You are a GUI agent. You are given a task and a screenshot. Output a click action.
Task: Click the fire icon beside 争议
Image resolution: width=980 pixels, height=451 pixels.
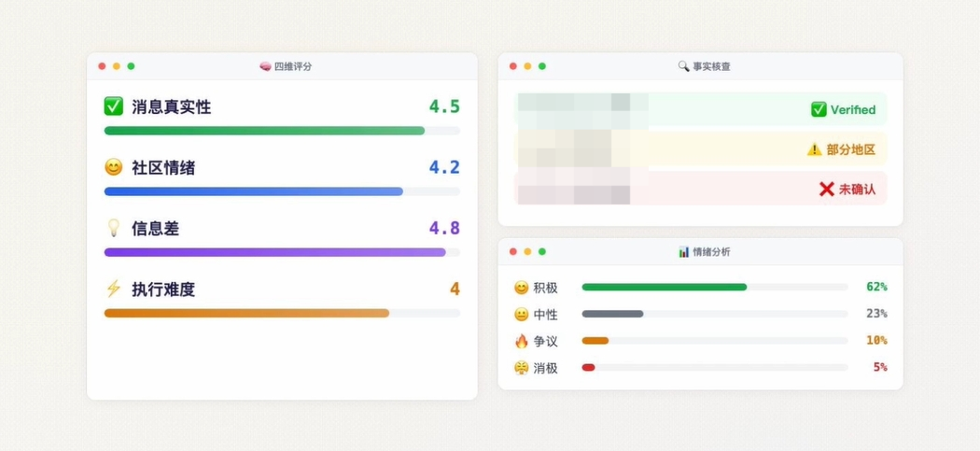[x=521, y=341]
